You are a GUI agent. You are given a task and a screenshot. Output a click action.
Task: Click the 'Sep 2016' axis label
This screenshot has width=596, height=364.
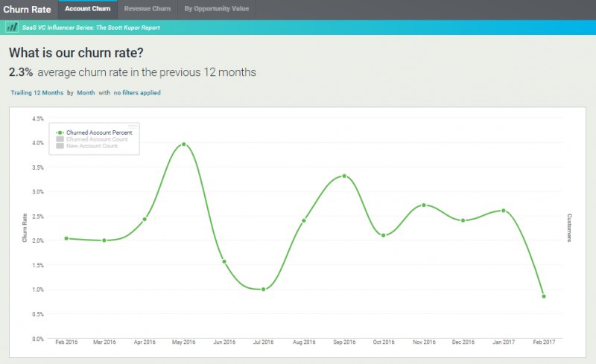point(344,342)
